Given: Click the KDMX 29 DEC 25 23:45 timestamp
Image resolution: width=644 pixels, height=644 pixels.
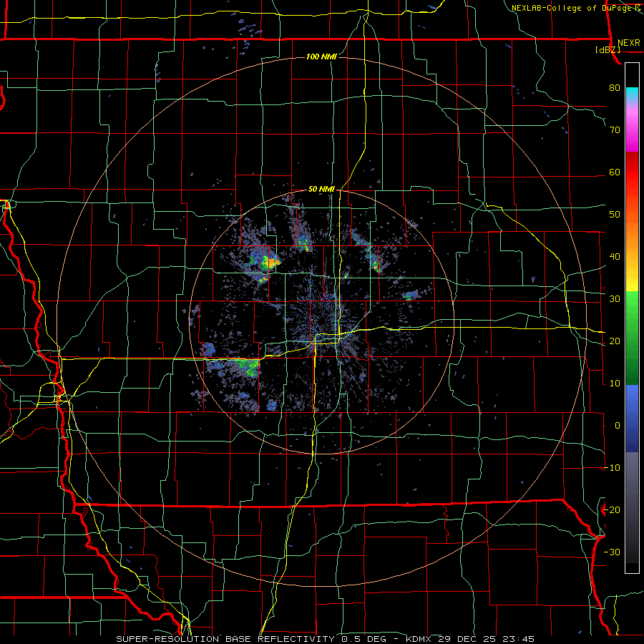Looking at the screenshot, I should pyautogui.click(x=470, y=639).
